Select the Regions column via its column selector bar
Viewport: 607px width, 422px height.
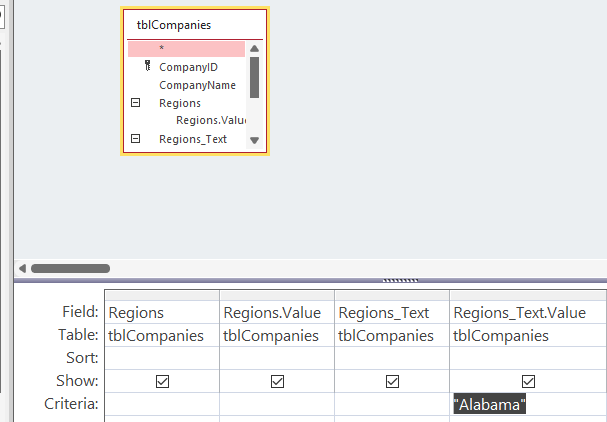click(162, 296)
